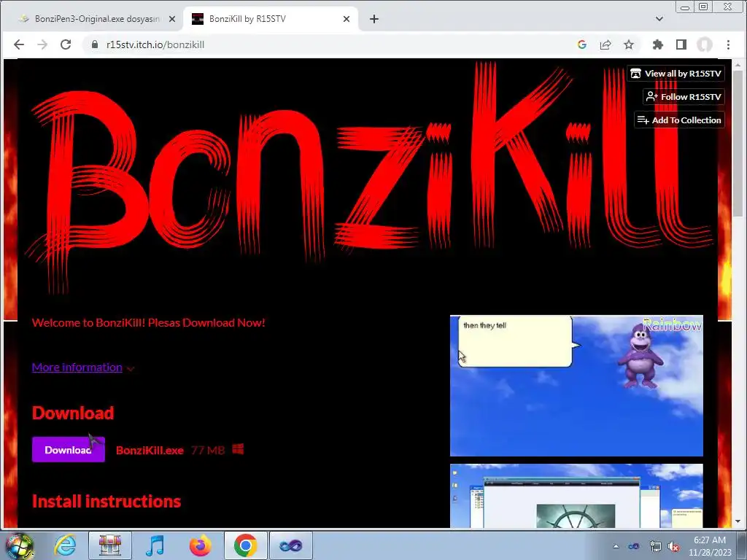
Task: Open a new tab
Action: click(374, 19)
